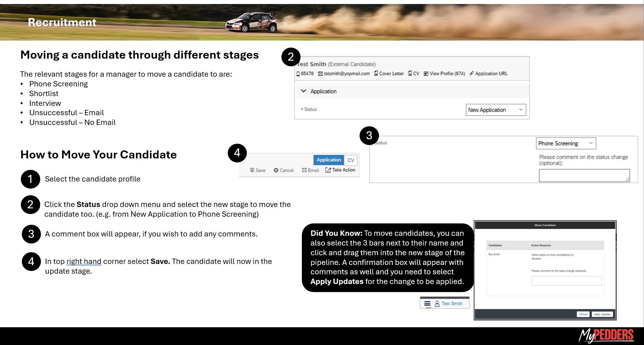Screen dimensions: 644x345
Task: Click the Cancel icon next to Save
Action: click(276, 170)
